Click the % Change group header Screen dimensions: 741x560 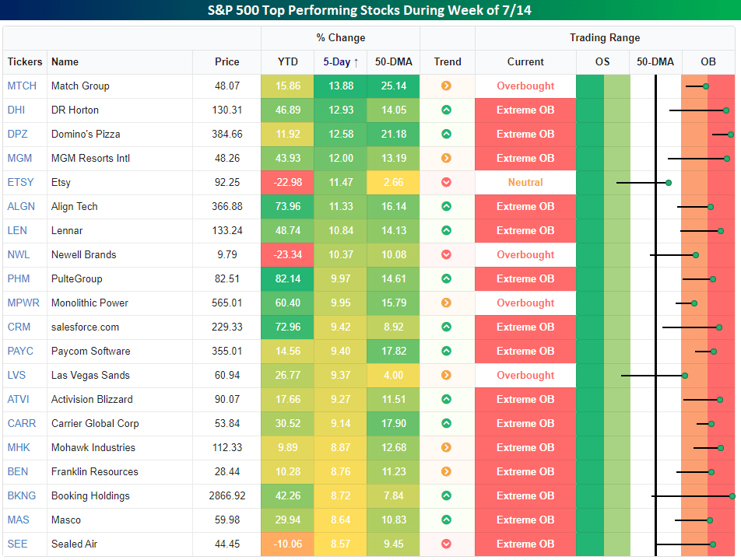pyautogui.click(x=340, y=37)
